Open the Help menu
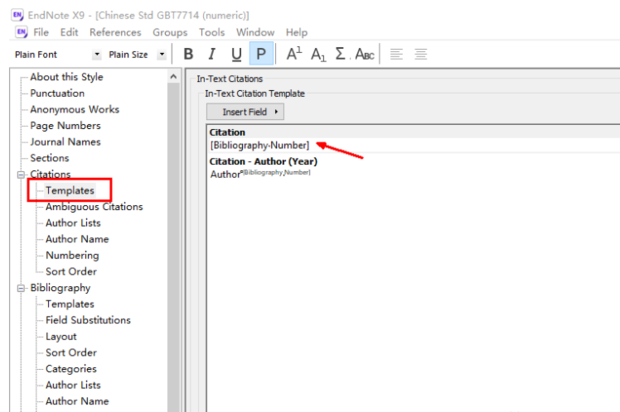Viewport: 620px width, 412px height. [x=297, y=32]
